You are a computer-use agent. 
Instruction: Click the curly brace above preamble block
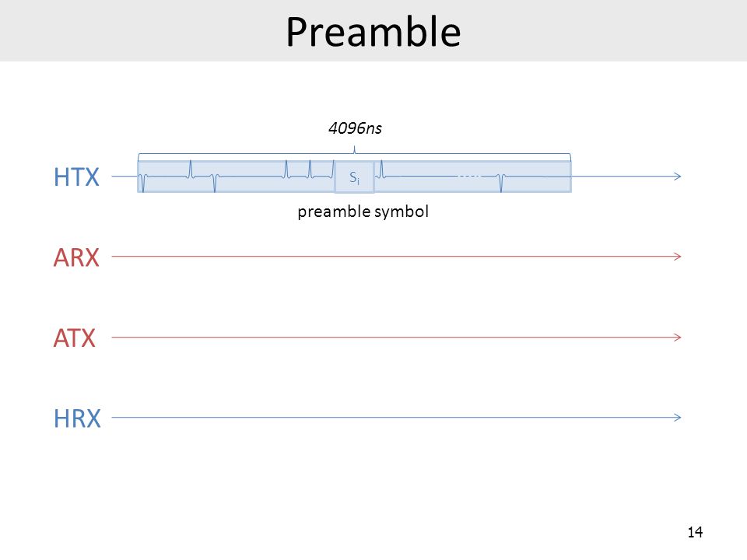355,154
